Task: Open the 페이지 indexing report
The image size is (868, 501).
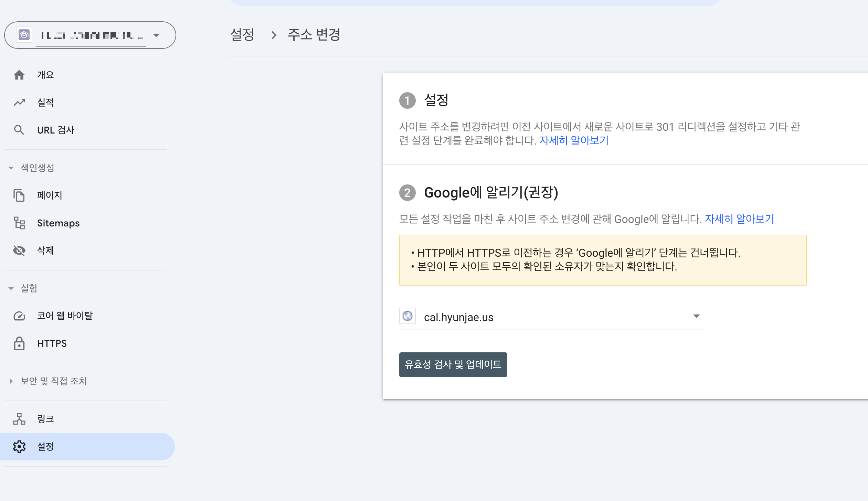Action: point(49,195)
